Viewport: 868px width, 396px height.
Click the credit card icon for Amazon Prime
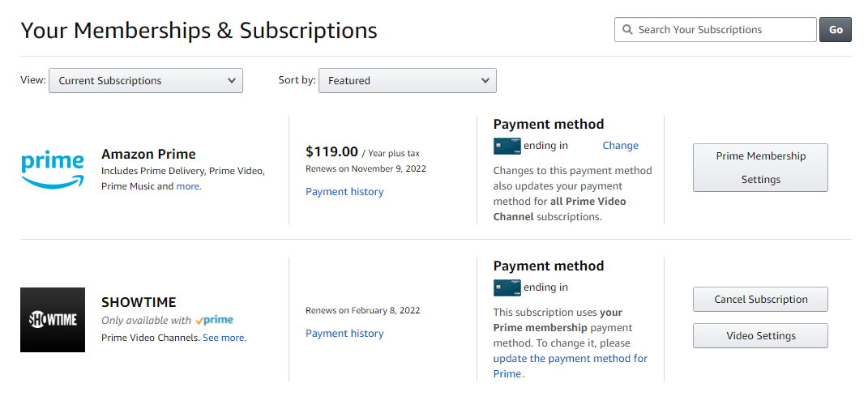click(x=507, y=146)
